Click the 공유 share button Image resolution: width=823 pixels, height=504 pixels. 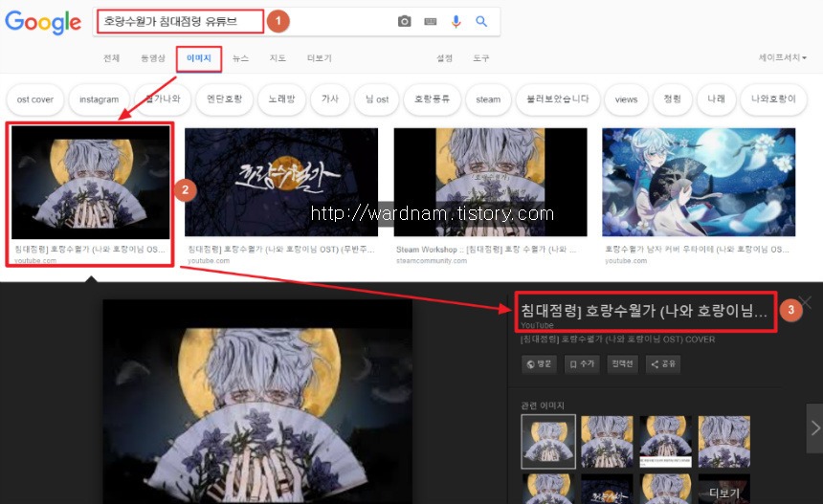(x=663, y=364)
